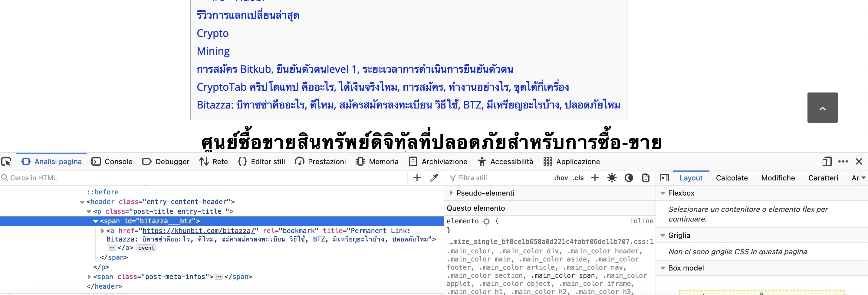Collapse the Box model section
The width and height of the screenshot is (868, 295).
(x=663, y=268)
